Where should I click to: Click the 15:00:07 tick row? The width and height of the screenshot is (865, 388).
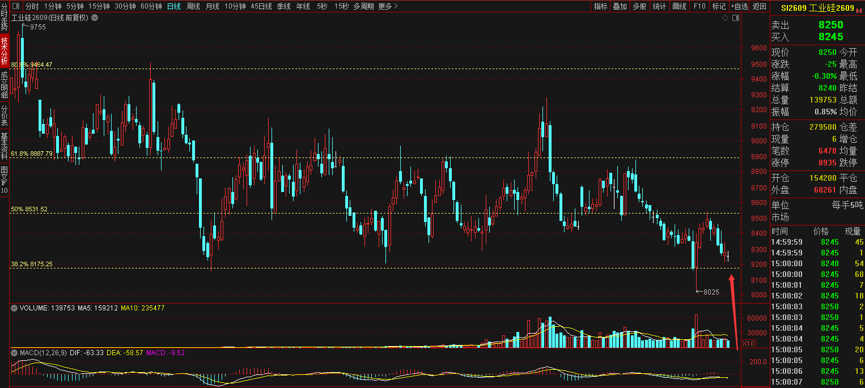[817, 382]
